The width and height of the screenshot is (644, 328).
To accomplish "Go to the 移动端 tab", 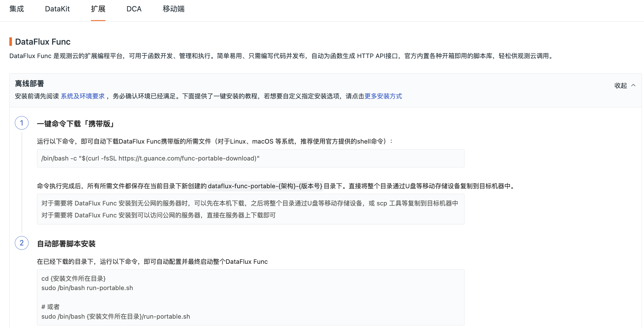I will pos(174,9).
